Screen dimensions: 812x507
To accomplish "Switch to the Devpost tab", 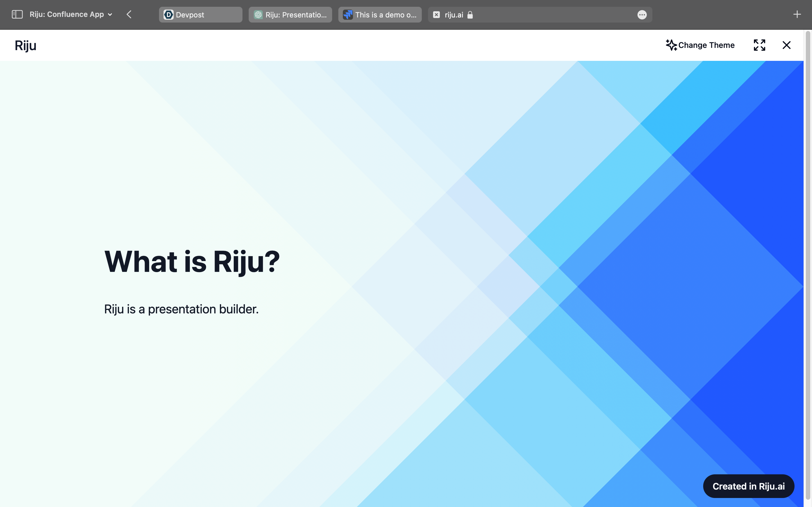I will pos(200,15).
